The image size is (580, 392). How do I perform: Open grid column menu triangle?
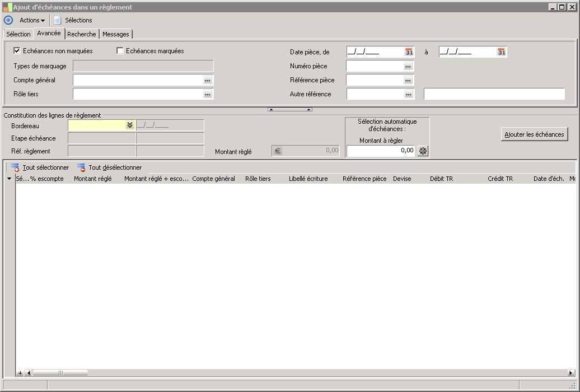[x=10, y=179]
